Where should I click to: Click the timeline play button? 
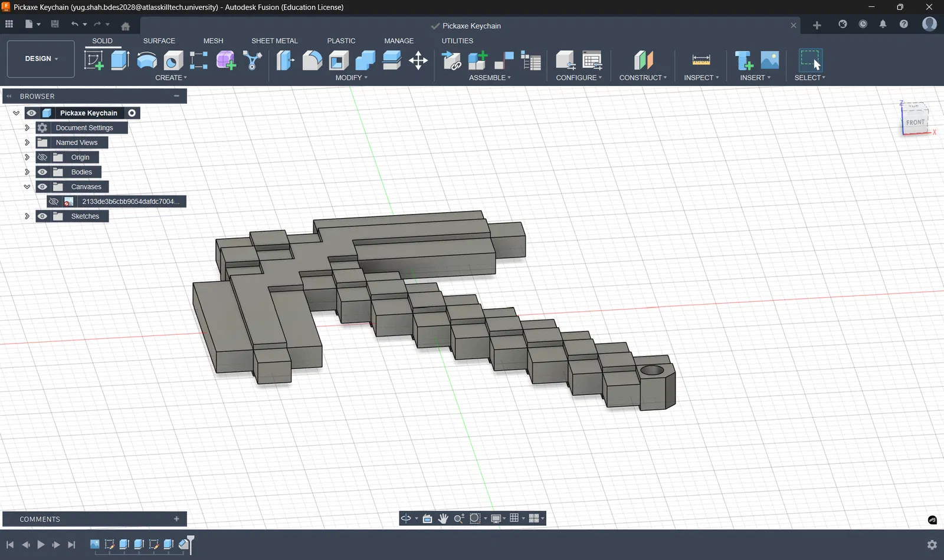click(41, 545)
